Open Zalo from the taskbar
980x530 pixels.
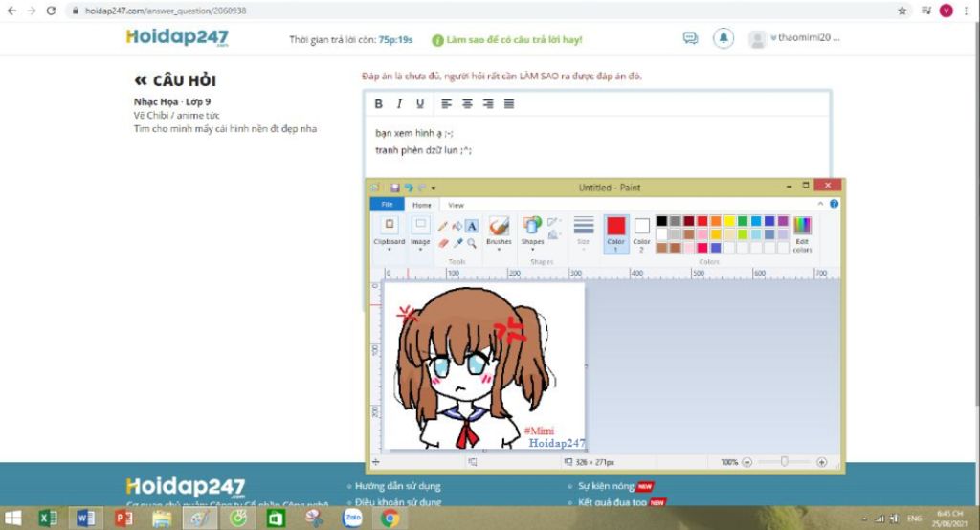pos(352,519)
